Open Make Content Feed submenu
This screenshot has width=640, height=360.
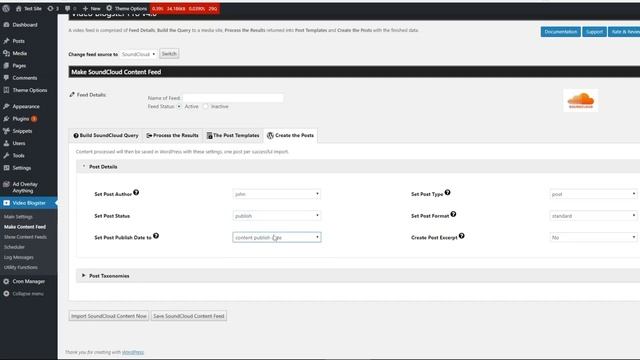pyautogui.click(x=25, y=227)
